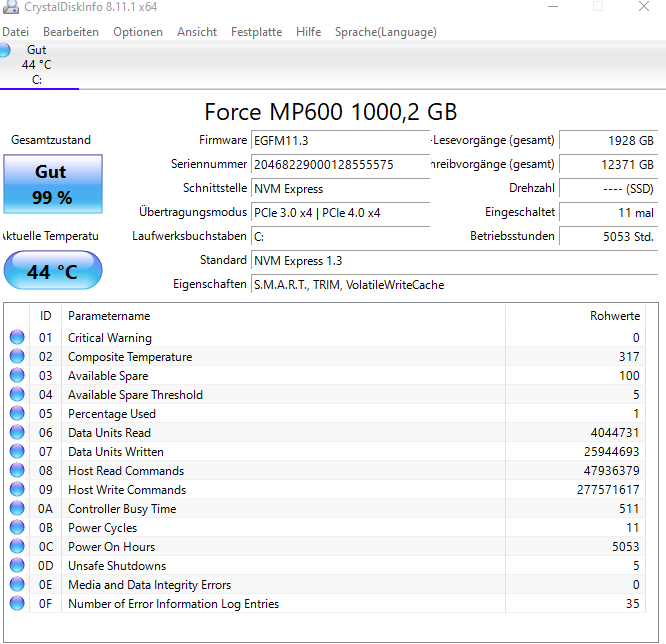
Task: Select the Available Spare parameter name
Action: click(108, 376)
